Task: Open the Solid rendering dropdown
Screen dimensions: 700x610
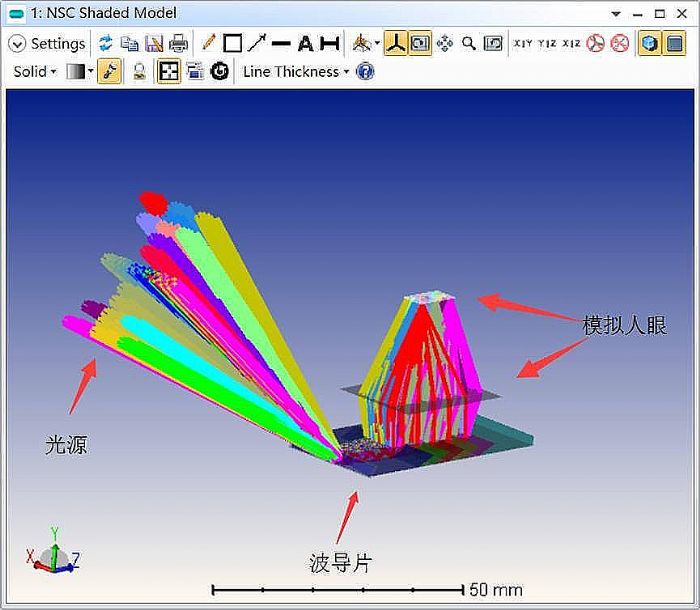Action: click(35, 71)
